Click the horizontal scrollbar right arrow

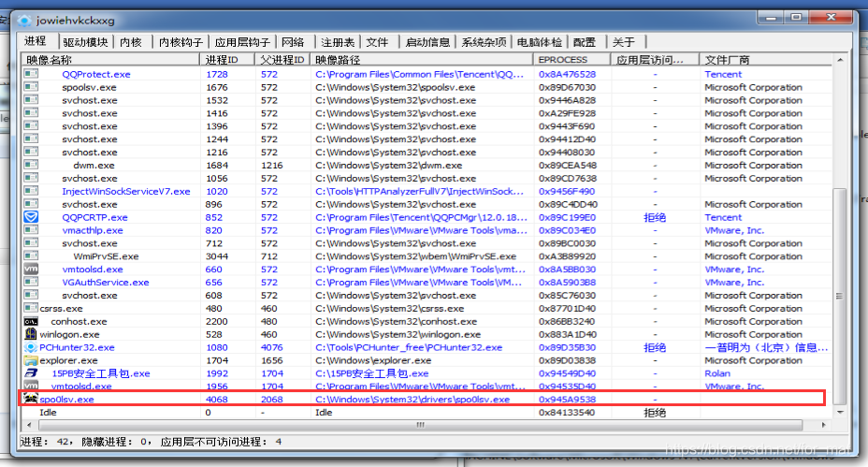click(824, 425)
